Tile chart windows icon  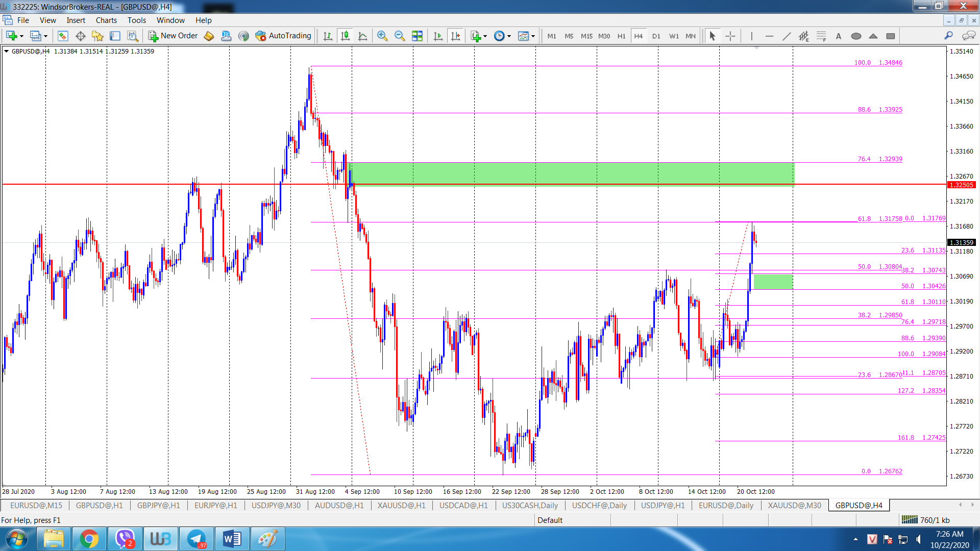417,36
